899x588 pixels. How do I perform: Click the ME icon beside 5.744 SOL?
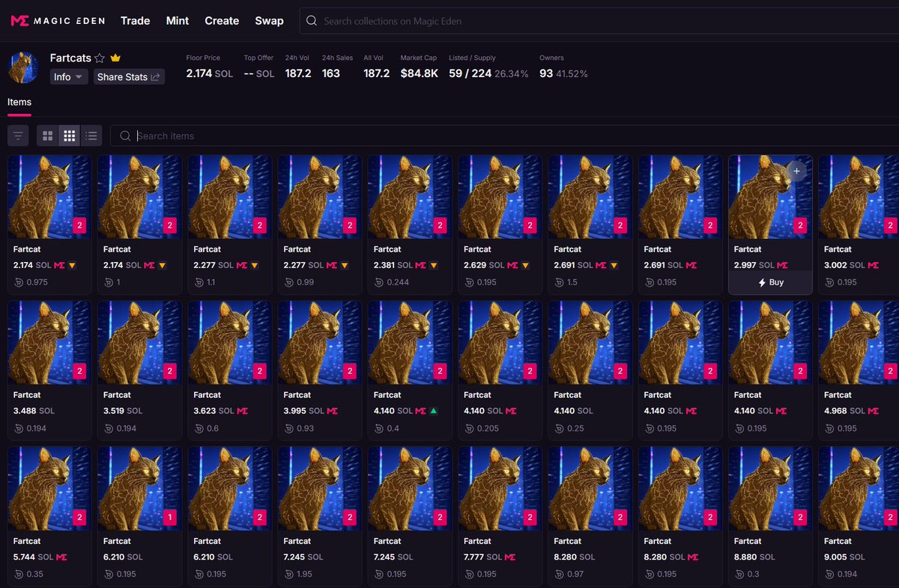[x=61, y=557]
